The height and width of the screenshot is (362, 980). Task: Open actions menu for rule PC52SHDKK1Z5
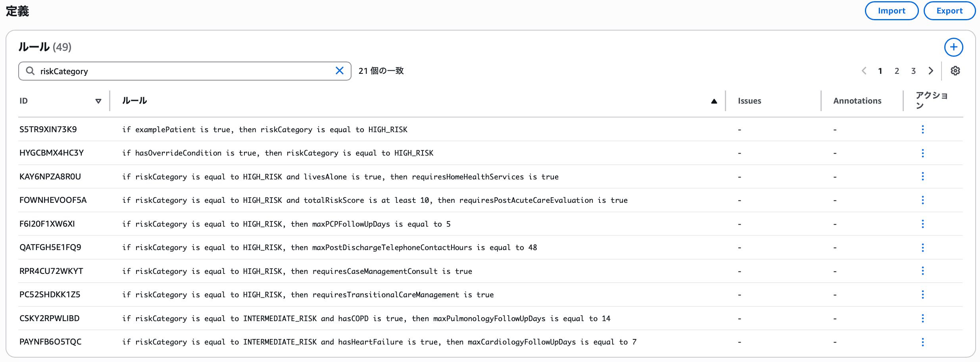coord(922,295)
